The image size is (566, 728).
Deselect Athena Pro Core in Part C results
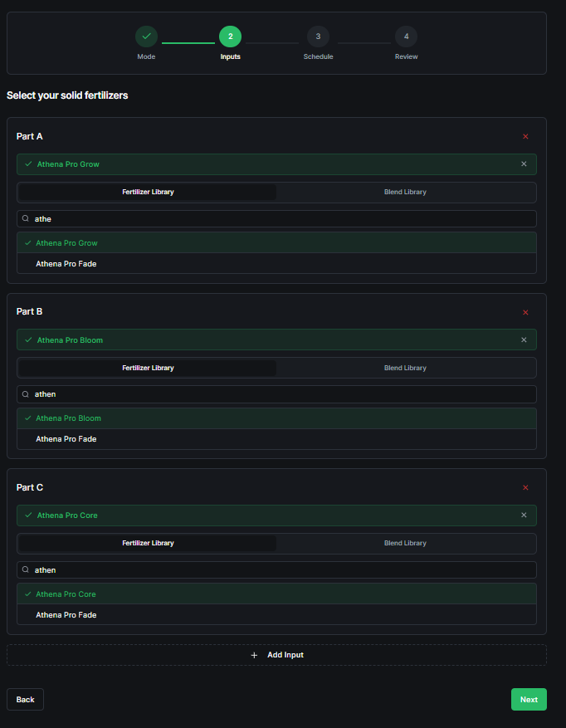point(276,594)
